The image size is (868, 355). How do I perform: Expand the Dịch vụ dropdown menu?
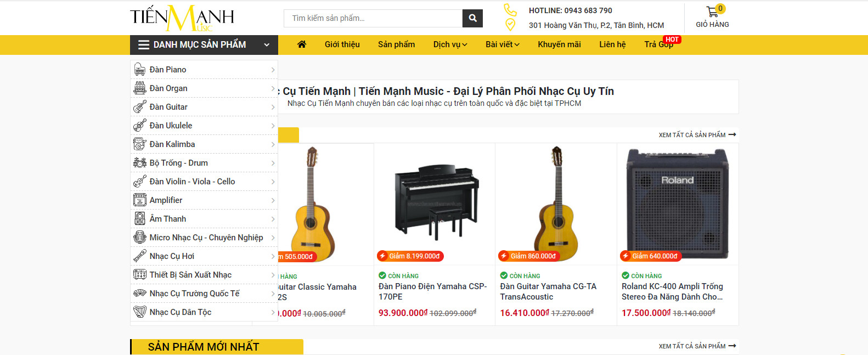point(450,44)
